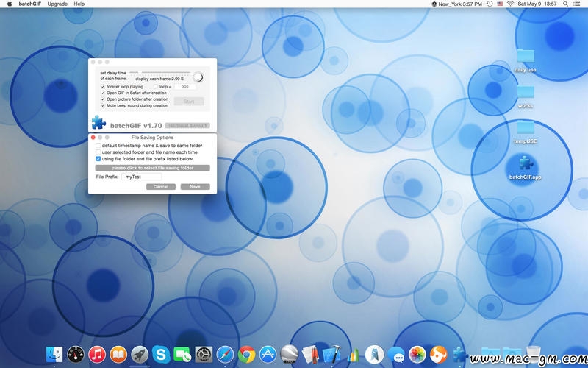Image resolution: width=588 pixels, height=368 pixels.
Task: Click the US flag input source icon
Action: pos(500,4)
